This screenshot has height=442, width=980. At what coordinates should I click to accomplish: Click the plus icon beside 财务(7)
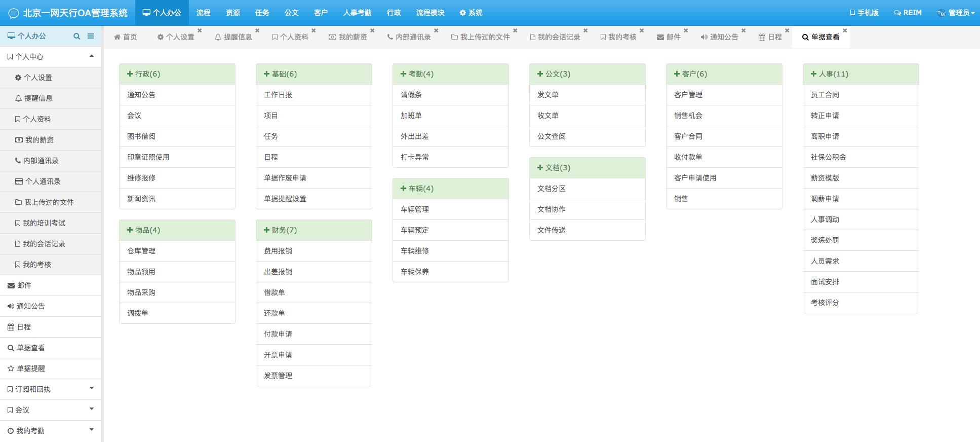click(x=266, y=230)
